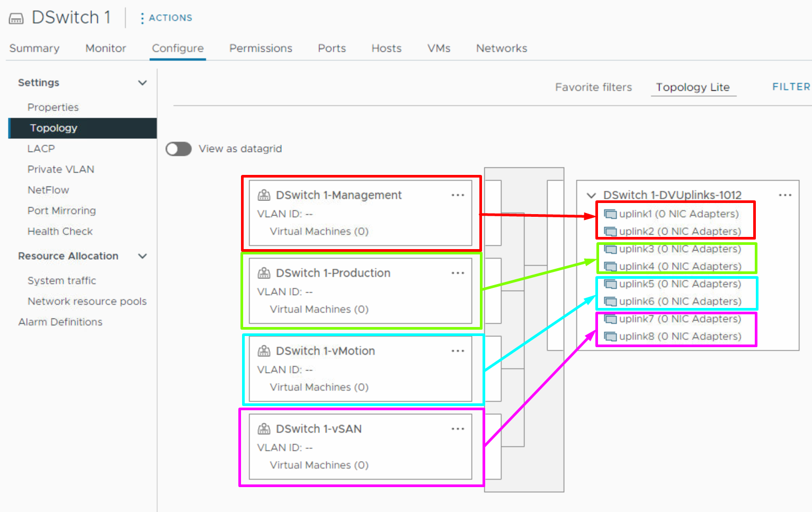Viewport: 812px width, 512px height.
Task: Click the port group icon beside DSwitch 1-Production
Action: pyautogui.click(x=264, y=273)
